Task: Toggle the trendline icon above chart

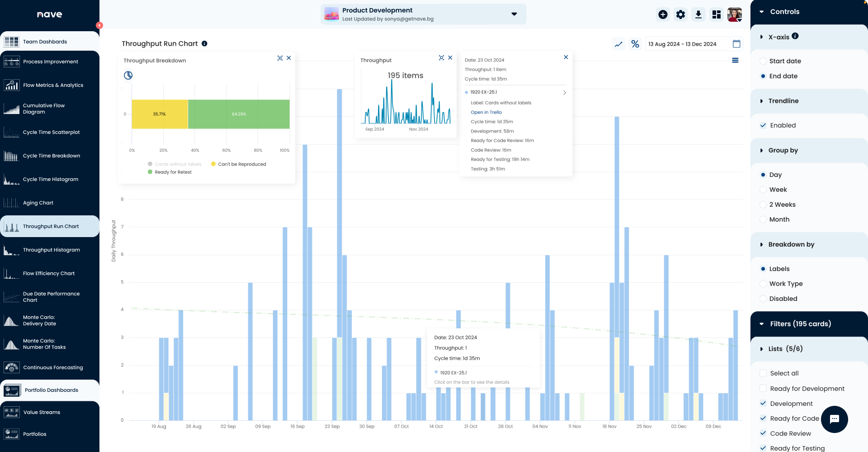Action: [x=618, y=44]
